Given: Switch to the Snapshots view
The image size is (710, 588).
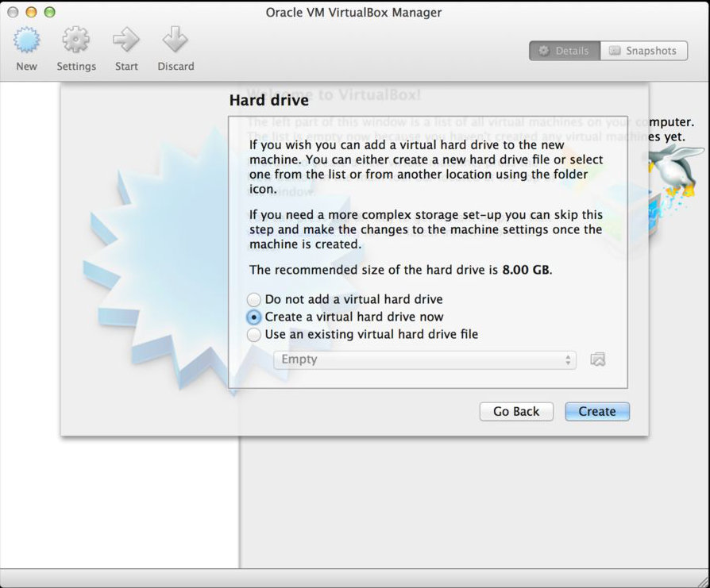Looking at the screenshot, I should (x=644, y=51).
